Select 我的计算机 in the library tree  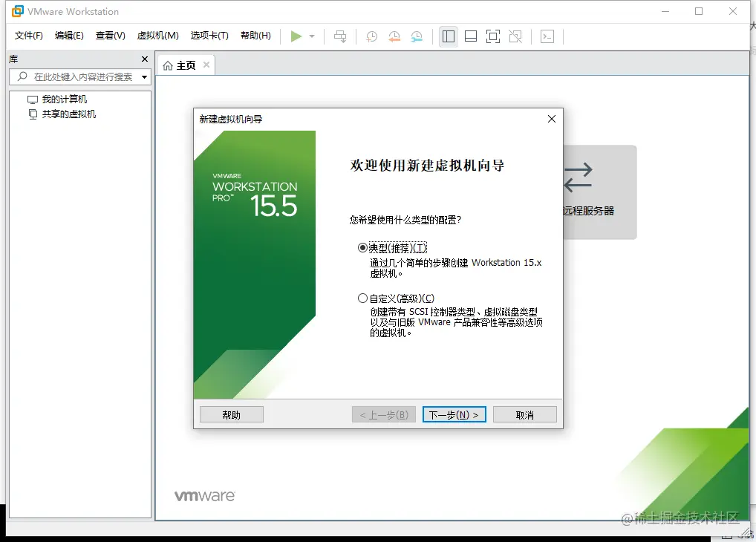point(64,99)
